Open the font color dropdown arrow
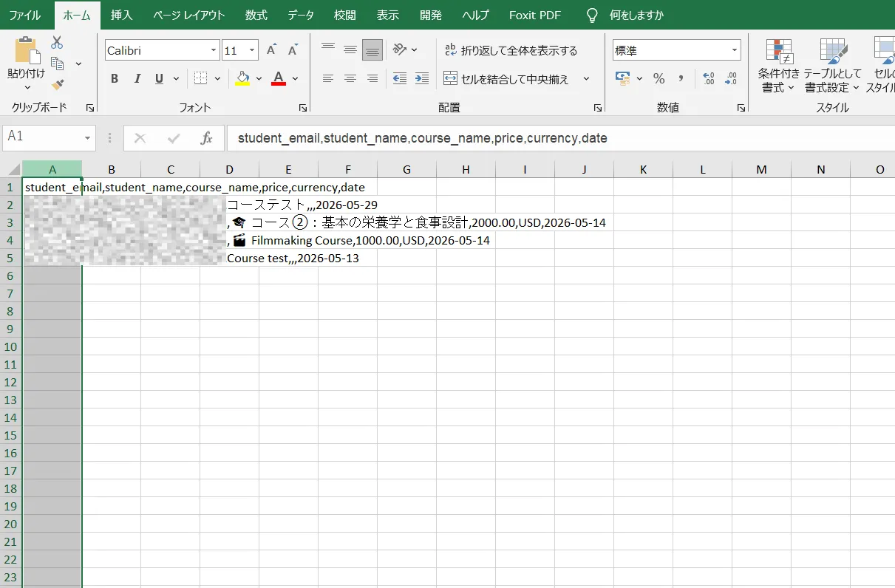Viewport: 895px width, 588px height. tap(295, 79)
